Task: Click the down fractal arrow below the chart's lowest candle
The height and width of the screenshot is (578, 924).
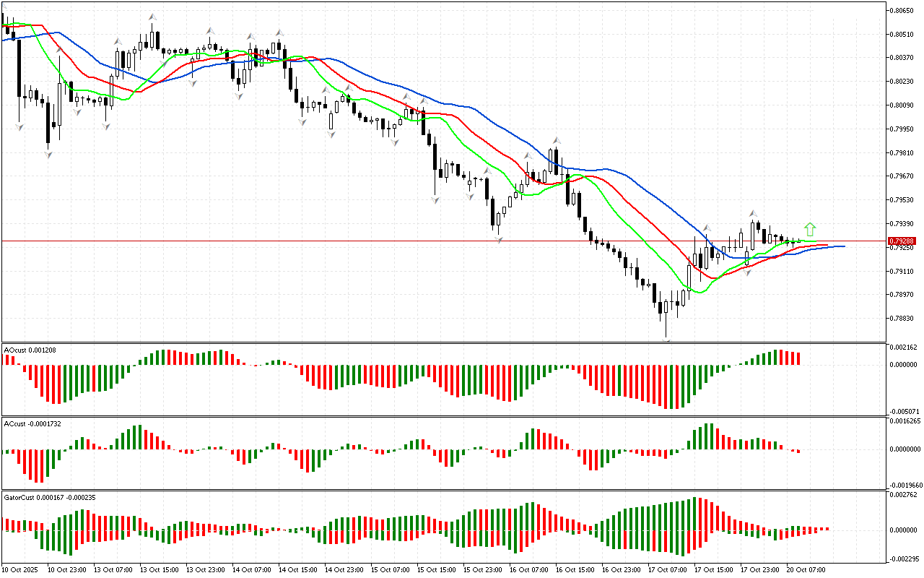Action: coord(667,340)
